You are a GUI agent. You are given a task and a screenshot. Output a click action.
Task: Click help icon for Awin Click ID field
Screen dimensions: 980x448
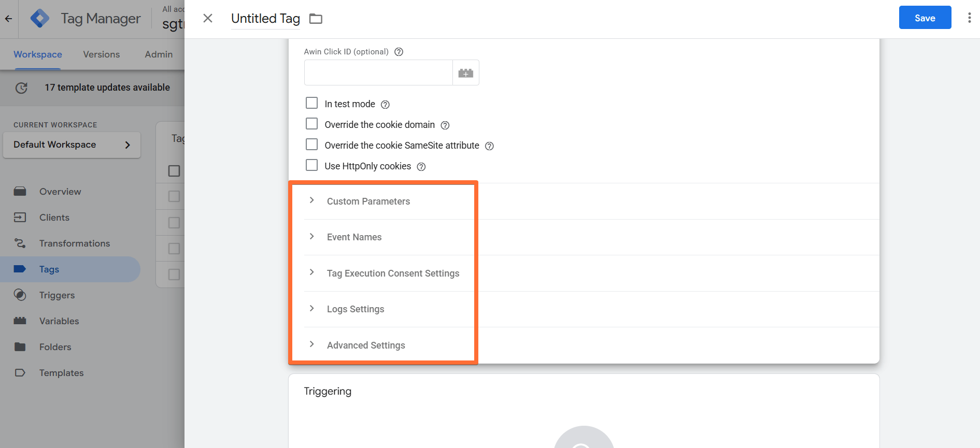[399, 52]
